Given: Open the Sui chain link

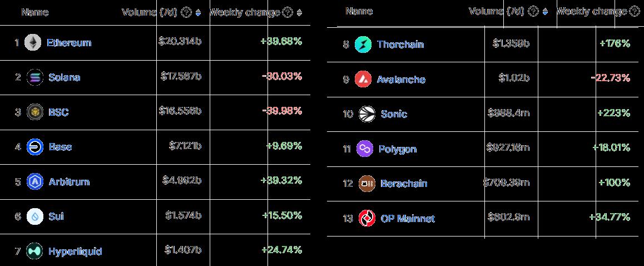Looking at the screenshot, I should coord(56,216).
